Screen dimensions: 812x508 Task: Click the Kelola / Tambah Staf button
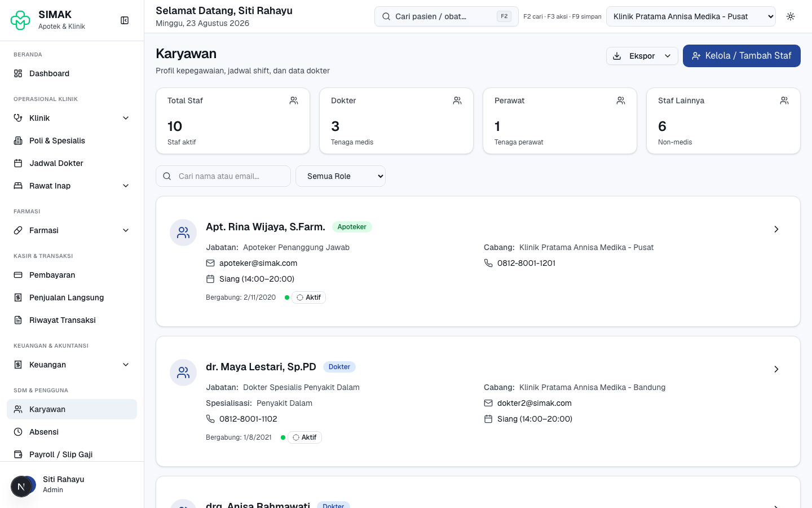click(x=742, y=56)
